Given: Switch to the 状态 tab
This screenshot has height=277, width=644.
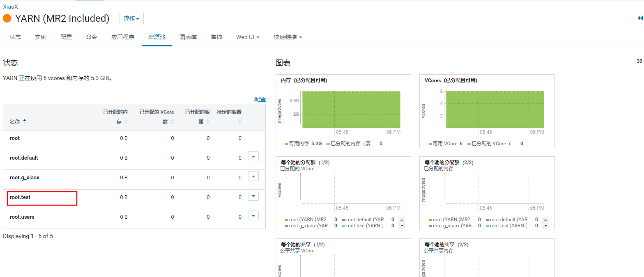Looking at the screenshot, I should [15, 37].
